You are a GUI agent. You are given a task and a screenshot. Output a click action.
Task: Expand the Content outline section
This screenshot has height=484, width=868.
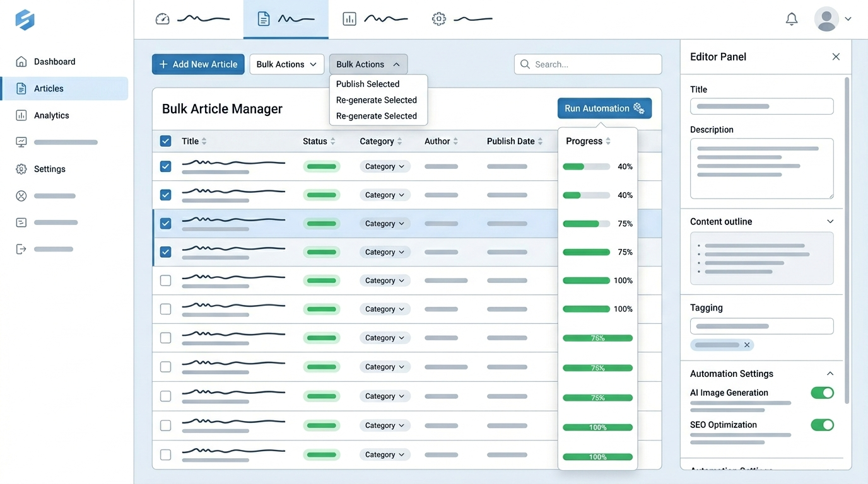(830, 221)
